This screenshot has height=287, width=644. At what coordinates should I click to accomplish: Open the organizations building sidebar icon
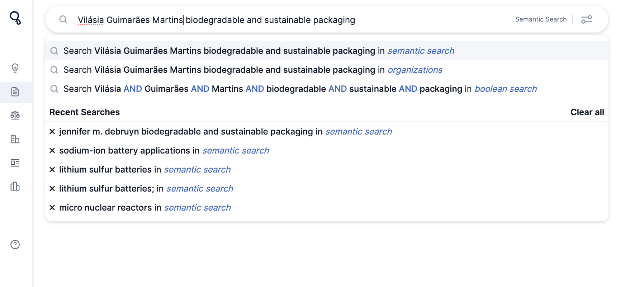click(15, 139)
